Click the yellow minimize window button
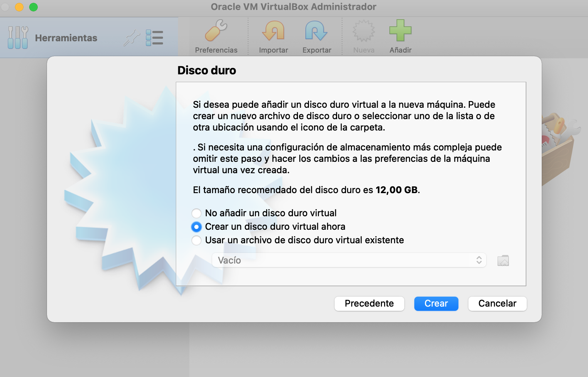Screen dimensions: 588x377 click(19, 7)
